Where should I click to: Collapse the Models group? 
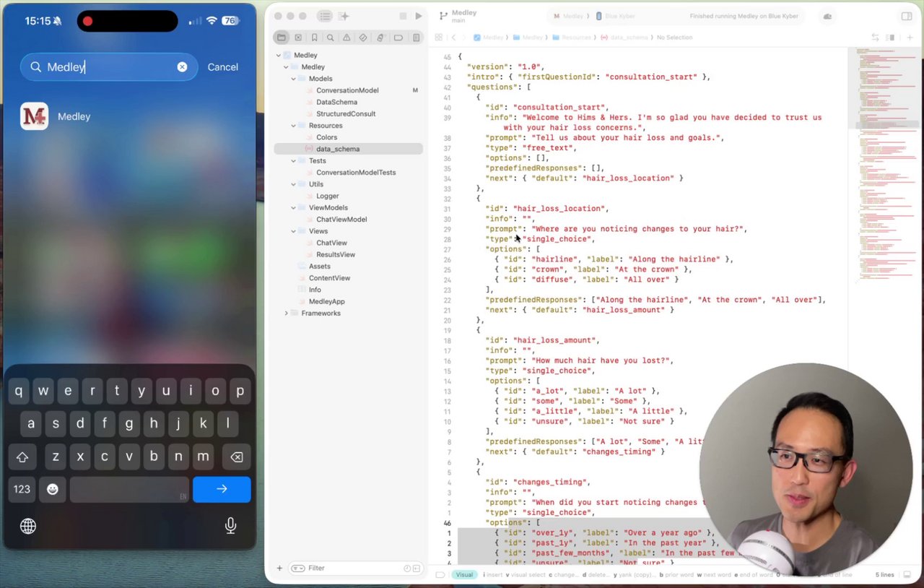(x=294, y=79)
